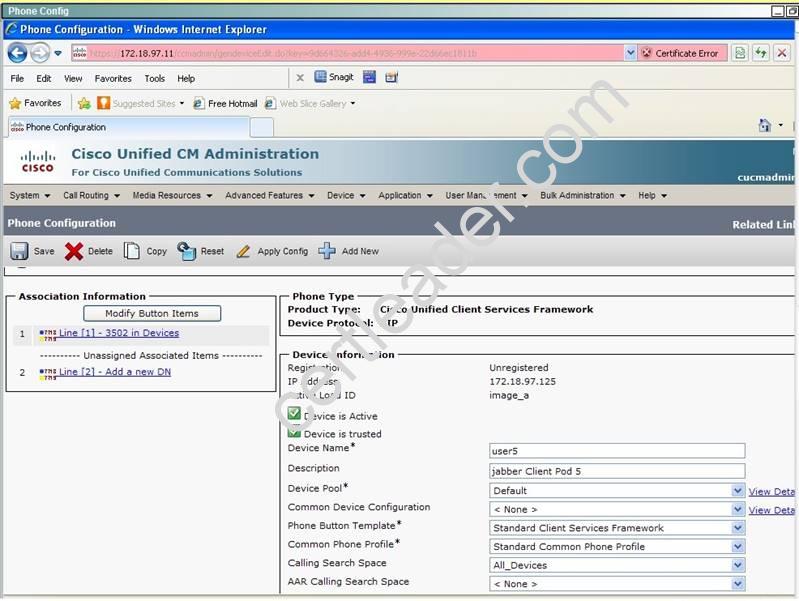Click the Add to Favorites Bar icon
The height and width of the screenshot is (601, 799).
(84, 103)
